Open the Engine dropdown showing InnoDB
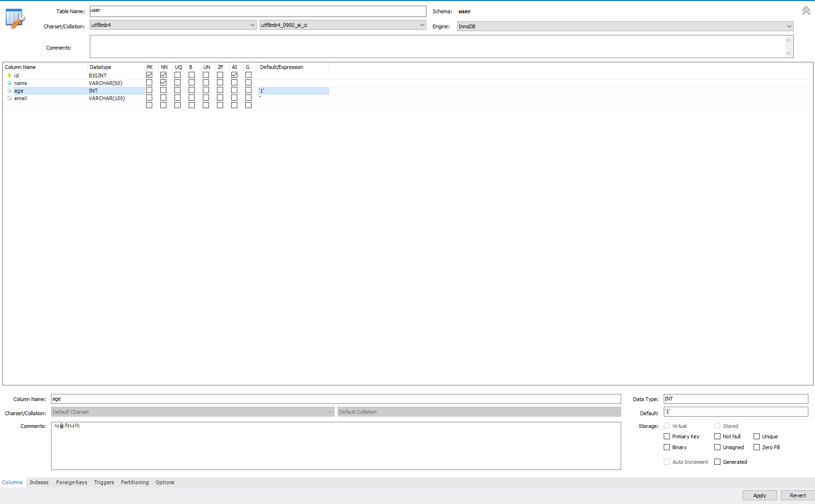Image resolution: width=815 pixels, height=504 pixels. coord(789,26)
